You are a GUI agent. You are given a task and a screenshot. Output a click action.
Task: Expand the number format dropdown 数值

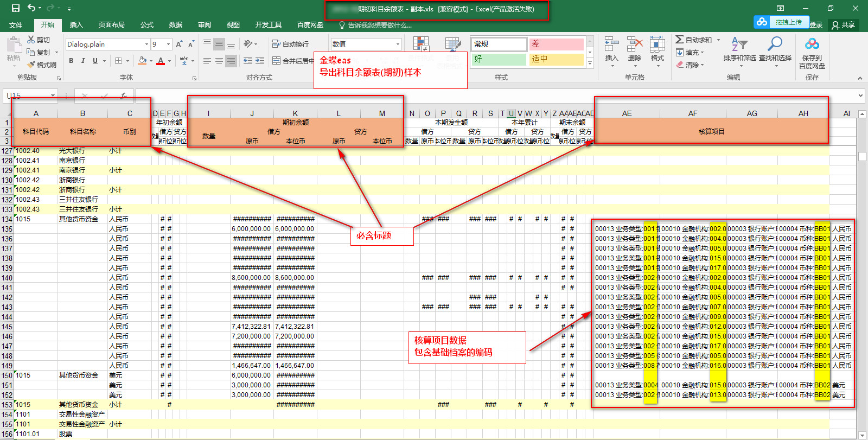(398, 44)
